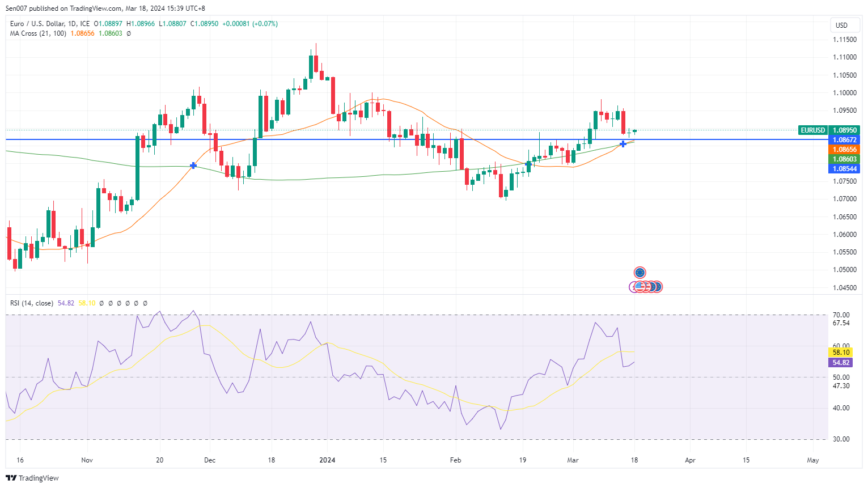Click the yellow 58.10 tag on RSI axis

tap(841, 353)
